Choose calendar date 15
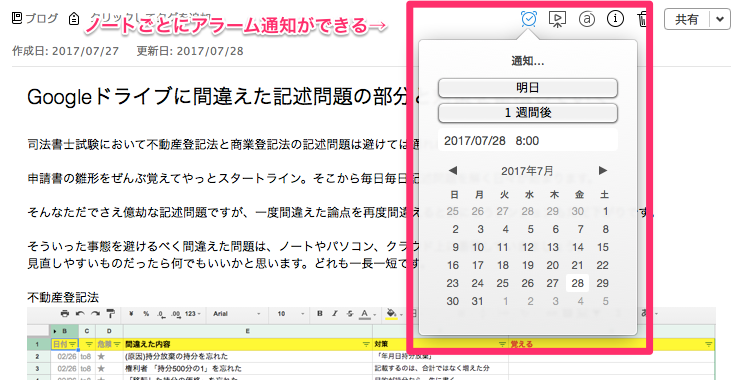Viewport: 732px width, 380px height. [x=603, y=247]
